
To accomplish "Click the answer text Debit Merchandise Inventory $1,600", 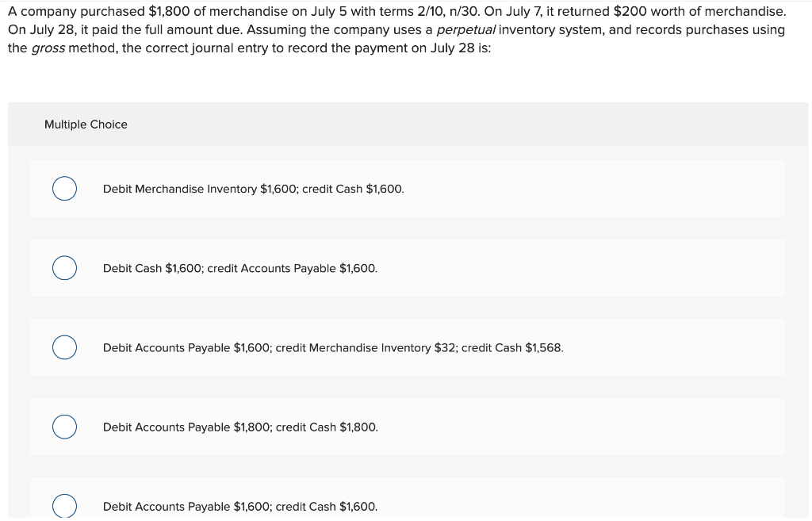I will pos(253,189).
